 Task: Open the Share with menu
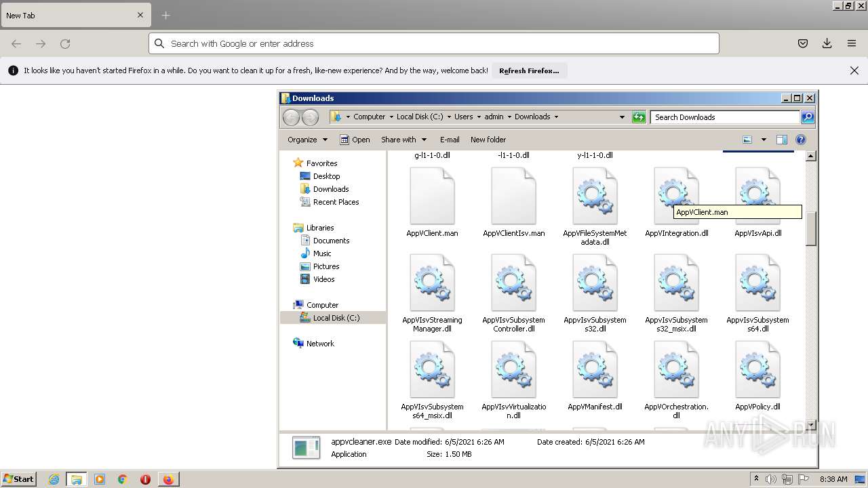pos(403,140)
